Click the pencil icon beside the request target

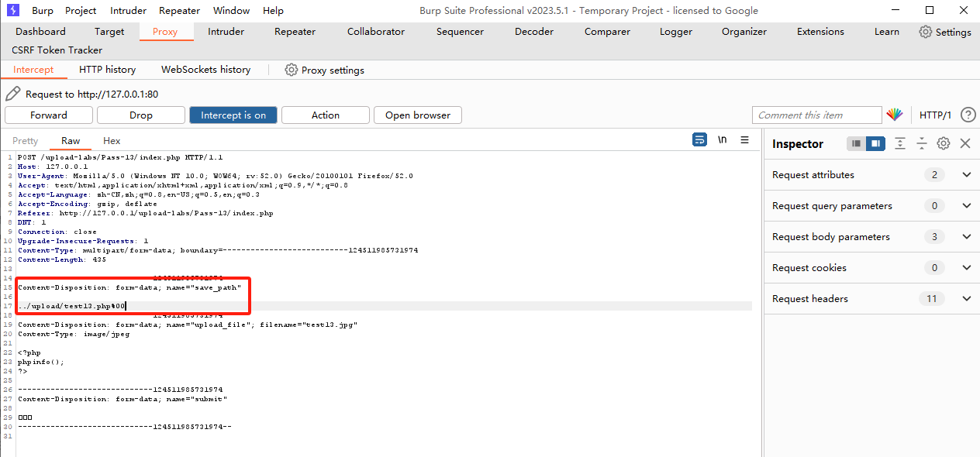[x=12, y=94]
